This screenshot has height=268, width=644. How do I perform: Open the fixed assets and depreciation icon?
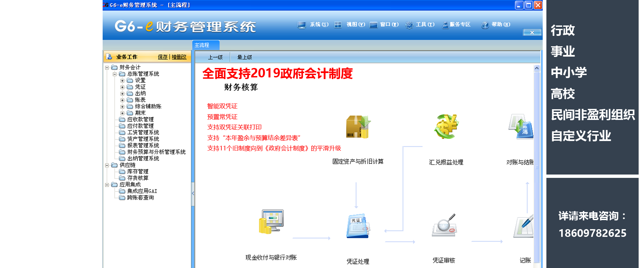coord(358,127)
